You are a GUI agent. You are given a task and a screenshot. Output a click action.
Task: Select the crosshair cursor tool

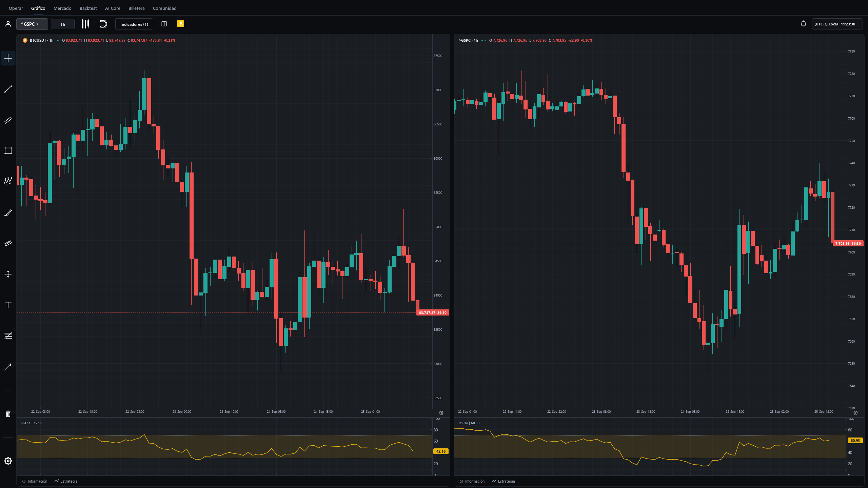click(8, 58)
